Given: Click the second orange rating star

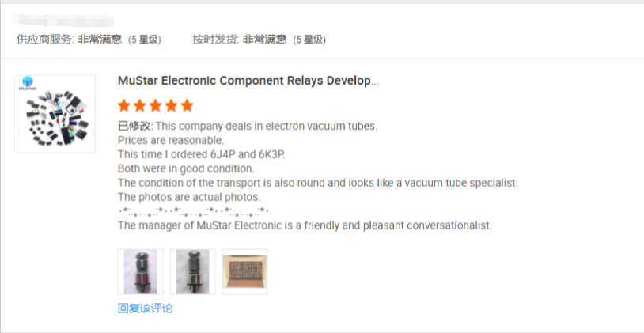Looking at the screenshot, I should pos(140,105).
